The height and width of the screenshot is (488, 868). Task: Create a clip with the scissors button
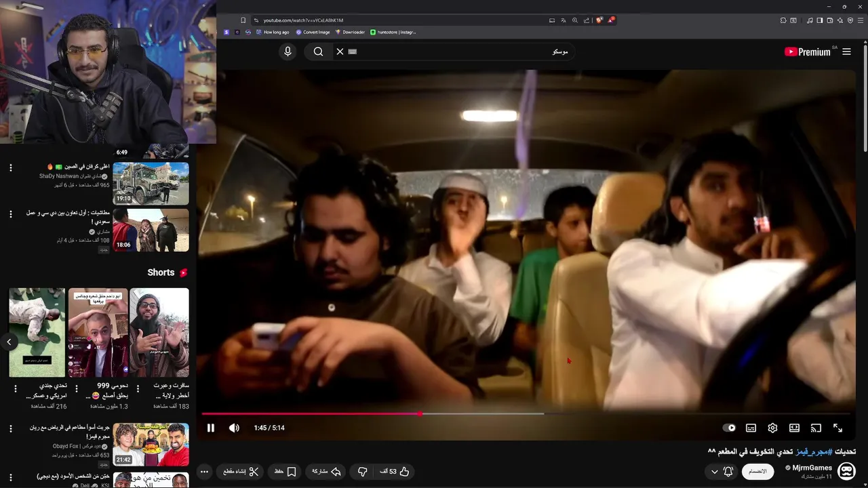(241, 472)
